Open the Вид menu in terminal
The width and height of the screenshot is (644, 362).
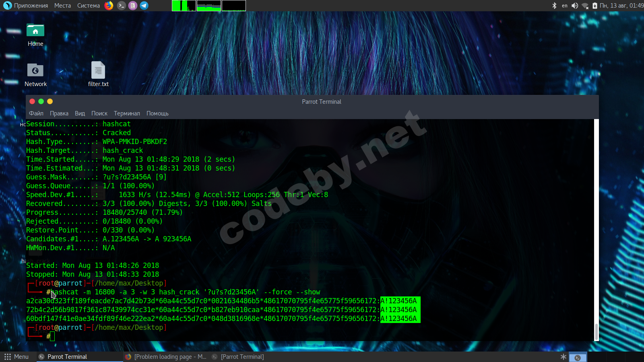coord(80,113)
